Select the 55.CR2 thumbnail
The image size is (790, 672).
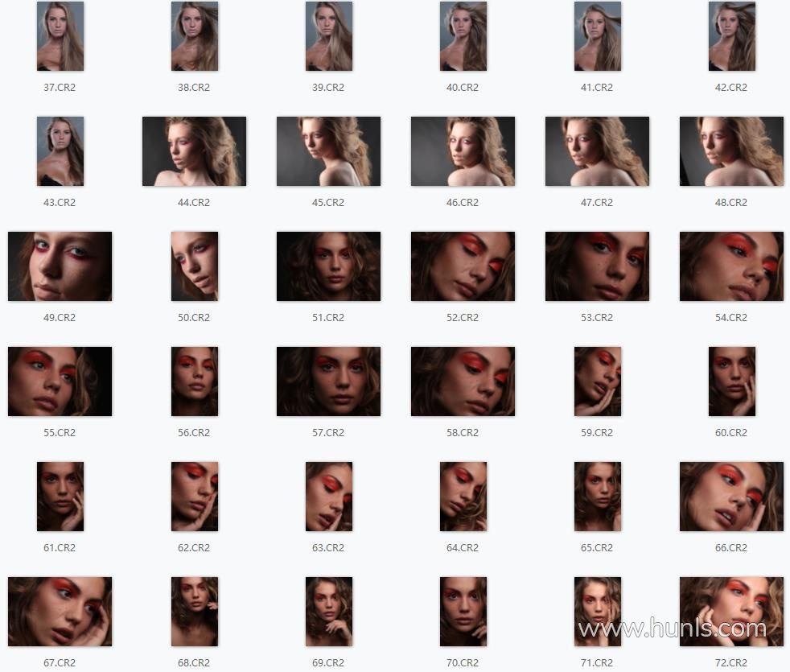tap(60, 381)
